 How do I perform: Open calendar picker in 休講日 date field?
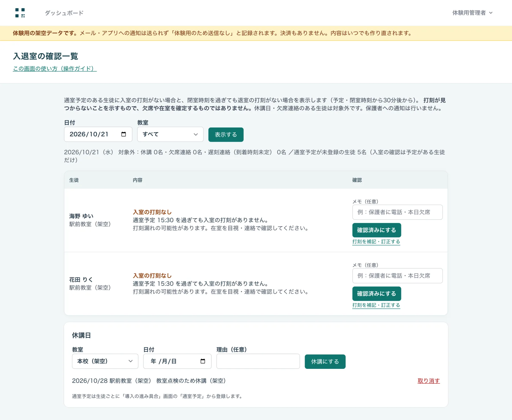(203, 361)
